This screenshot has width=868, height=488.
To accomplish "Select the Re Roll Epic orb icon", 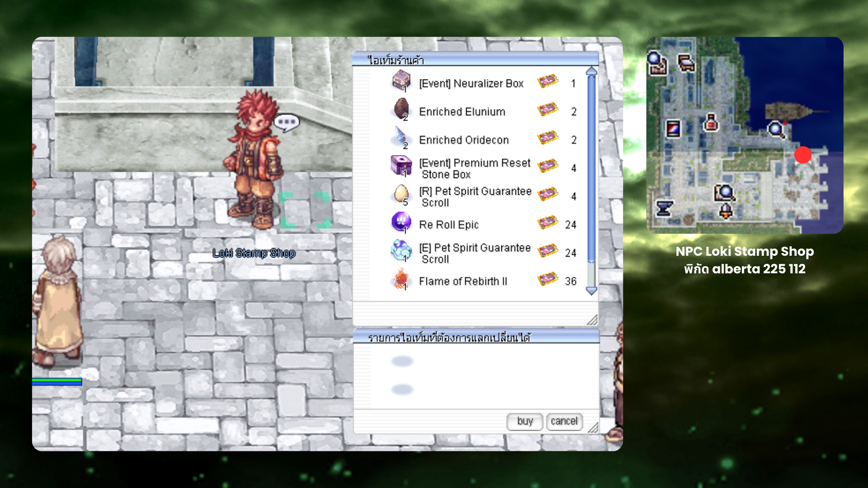I will [401, 223].
